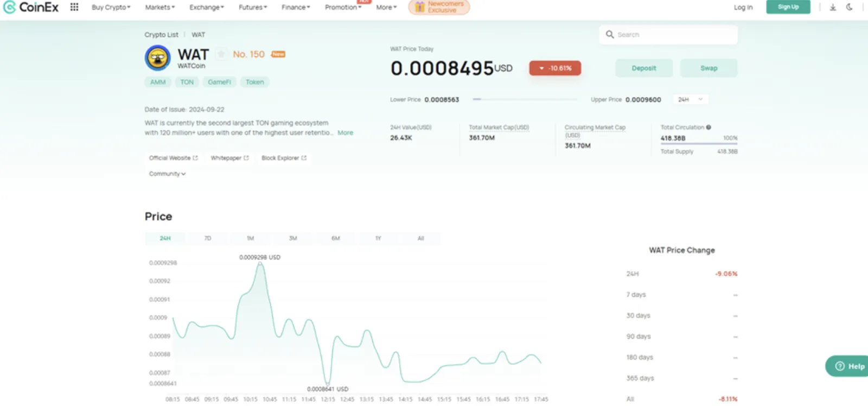Open Finance dropdown menu
The height and width of the screenshot is (406, 868).
coord(296,7)
